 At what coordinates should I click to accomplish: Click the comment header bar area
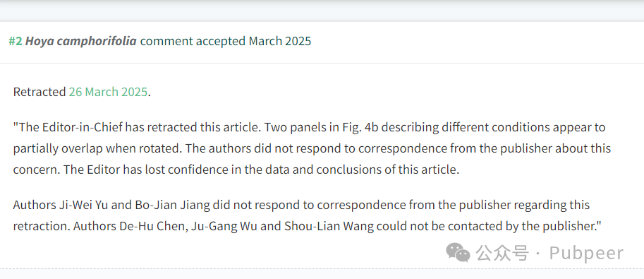tap(322, 42)
